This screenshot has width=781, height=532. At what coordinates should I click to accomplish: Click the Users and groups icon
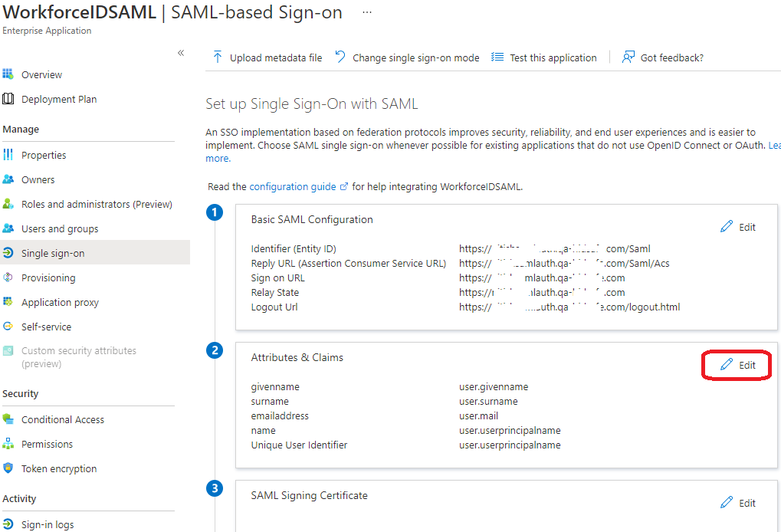pos(8,228)
